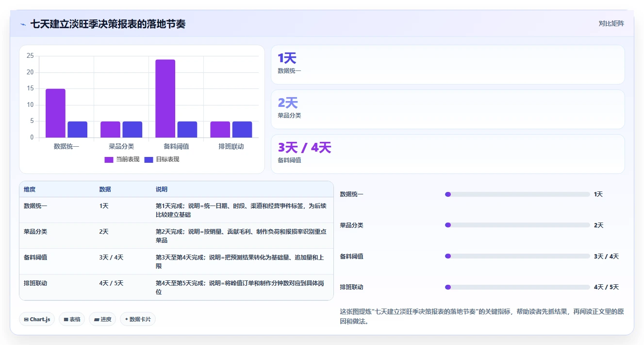The image size is (644, 345).
Task: Click the 排班联动 progress bar
Action: (x=517, y=287)
